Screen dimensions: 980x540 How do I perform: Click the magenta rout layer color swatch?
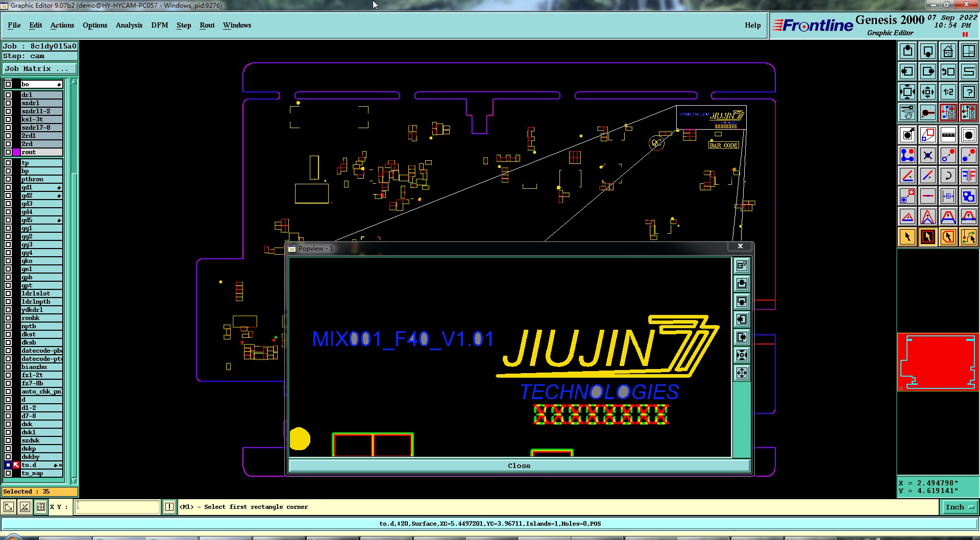(x=16, y=152)
